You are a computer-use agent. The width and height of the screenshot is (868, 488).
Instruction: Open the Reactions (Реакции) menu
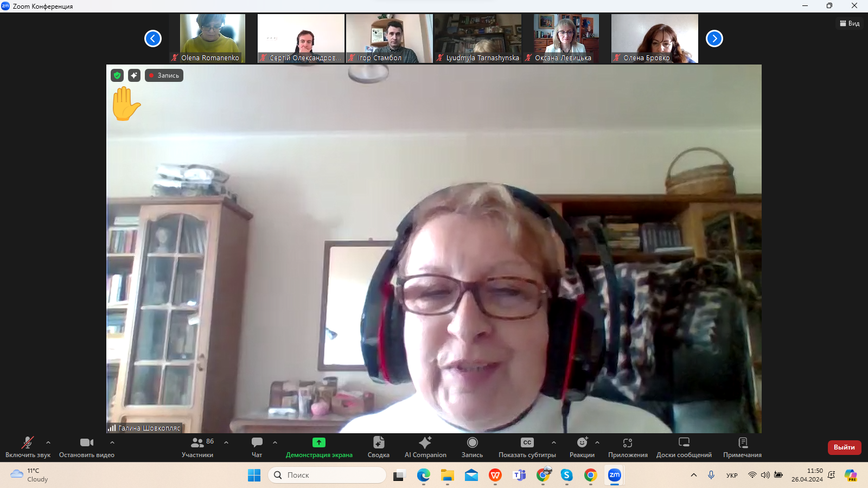tap(582, 447)
